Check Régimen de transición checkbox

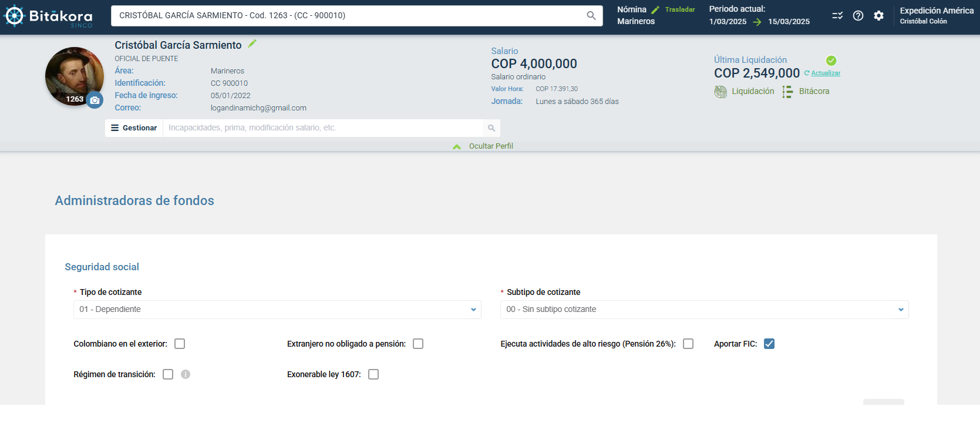[x=168, y=374]
